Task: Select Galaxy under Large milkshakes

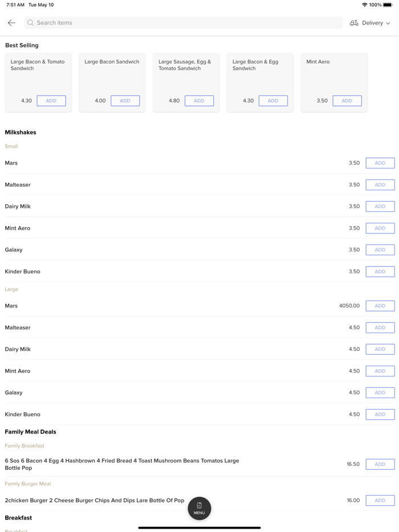Action: (x=14, y=392)
